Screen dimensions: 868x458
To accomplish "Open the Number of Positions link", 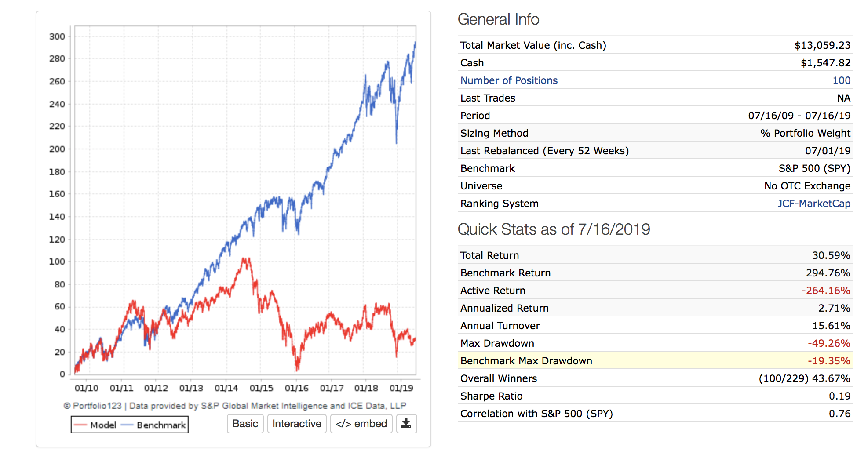I will (509, 80).
